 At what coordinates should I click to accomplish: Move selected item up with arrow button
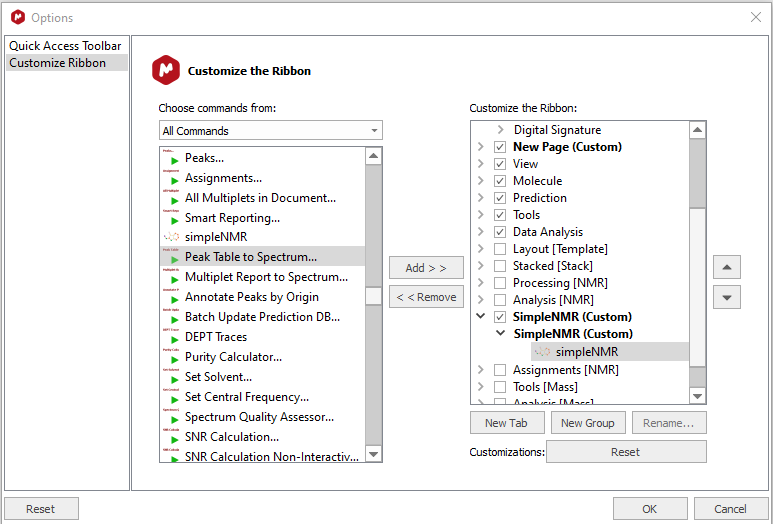(727, 267)
